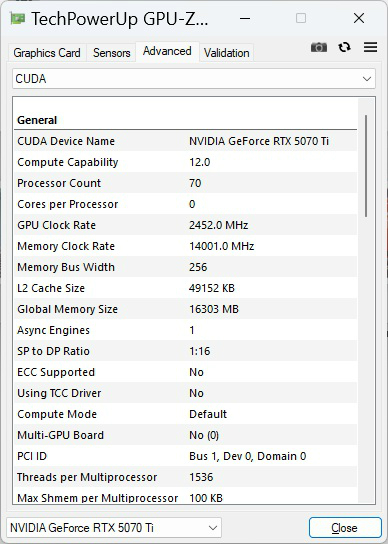Open the Sensors tab
Viewport: 388px width, 544px height.
tap(111, 53)
